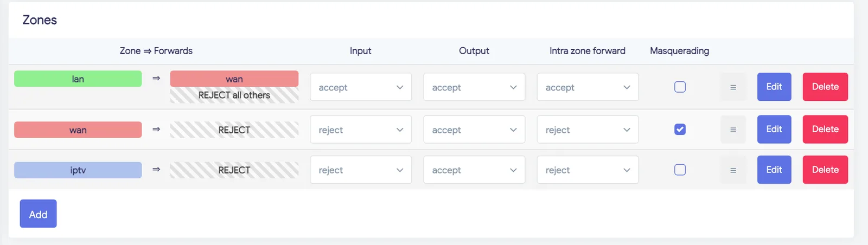Open Intra zone forward dropdown for iptv
The image size is (868, 245).
(x=588, y=170)
